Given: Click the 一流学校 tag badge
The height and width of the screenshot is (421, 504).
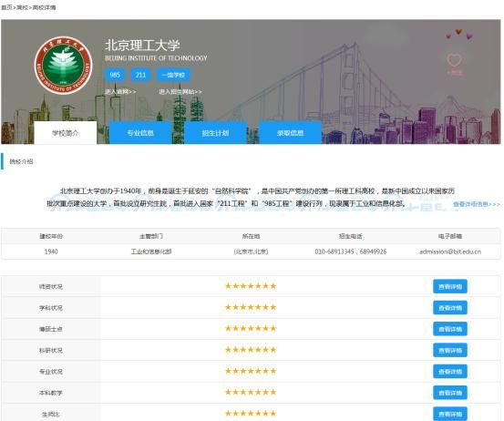Looking at the screenshot, I should pyautogui.click(x=173, y=75).
